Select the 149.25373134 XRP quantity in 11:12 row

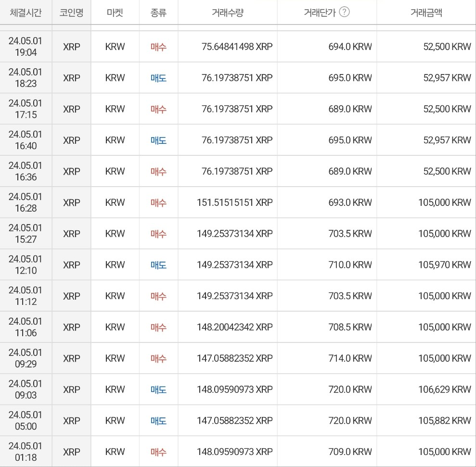235,296
